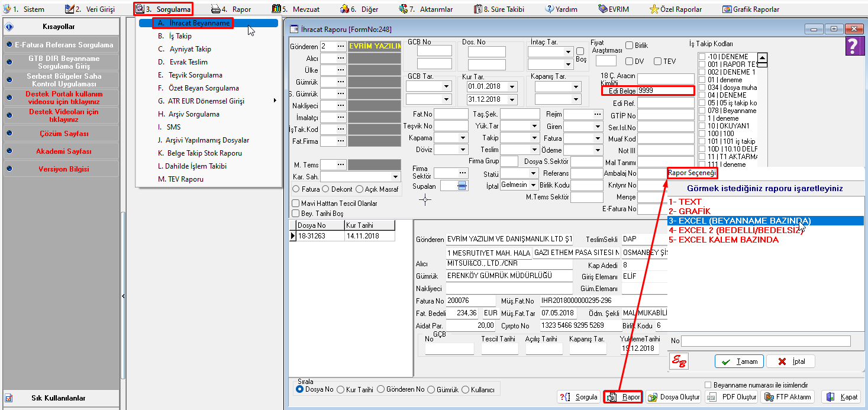Open Özel Raporlar star icon item

[x=676, y=9]
